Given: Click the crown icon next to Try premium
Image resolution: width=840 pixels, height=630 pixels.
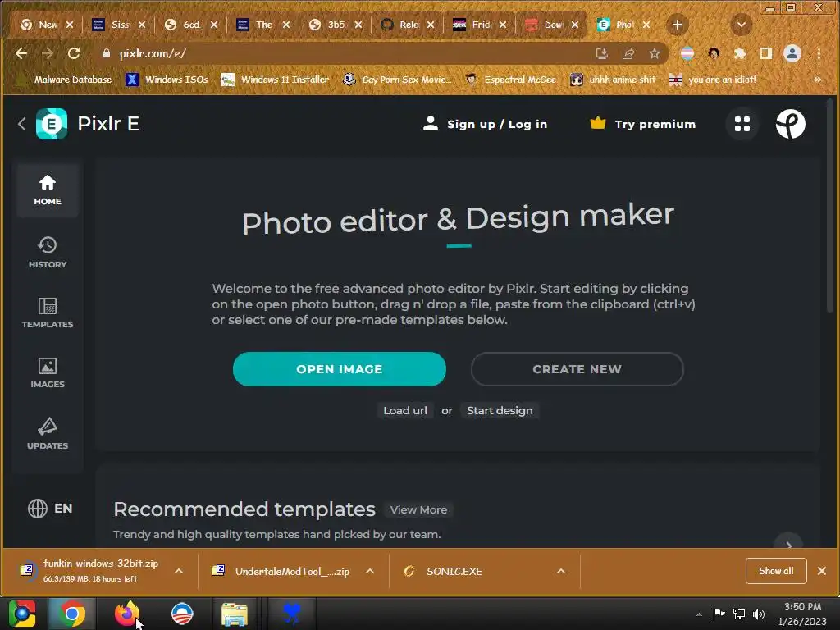Looking at the screenshot, I should [x=597, y=123].
